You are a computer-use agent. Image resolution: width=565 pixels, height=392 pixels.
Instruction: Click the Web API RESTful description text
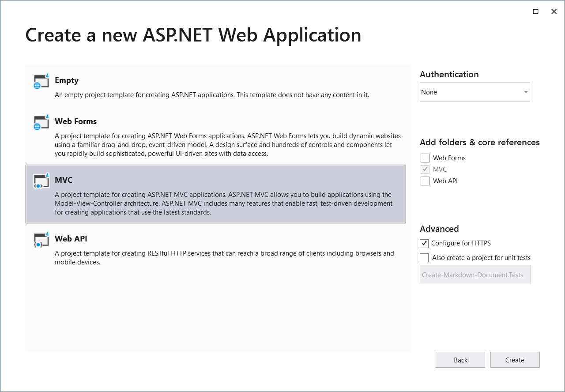224,258
